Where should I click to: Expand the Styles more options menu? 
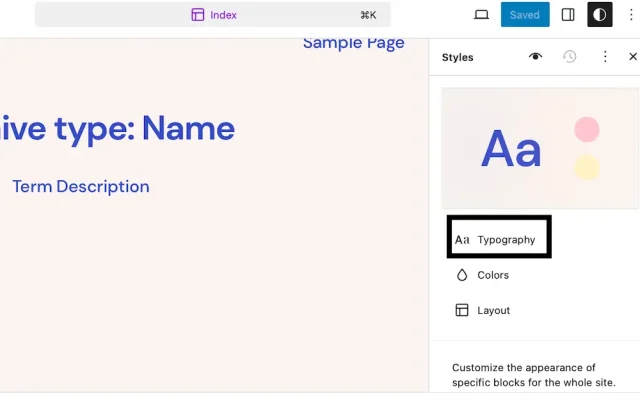pos(605,57)
